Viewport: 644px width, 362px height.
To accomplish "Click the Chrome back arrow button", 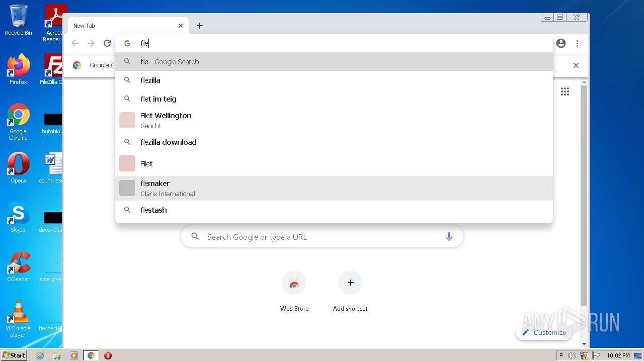I will tap(75, 43).
